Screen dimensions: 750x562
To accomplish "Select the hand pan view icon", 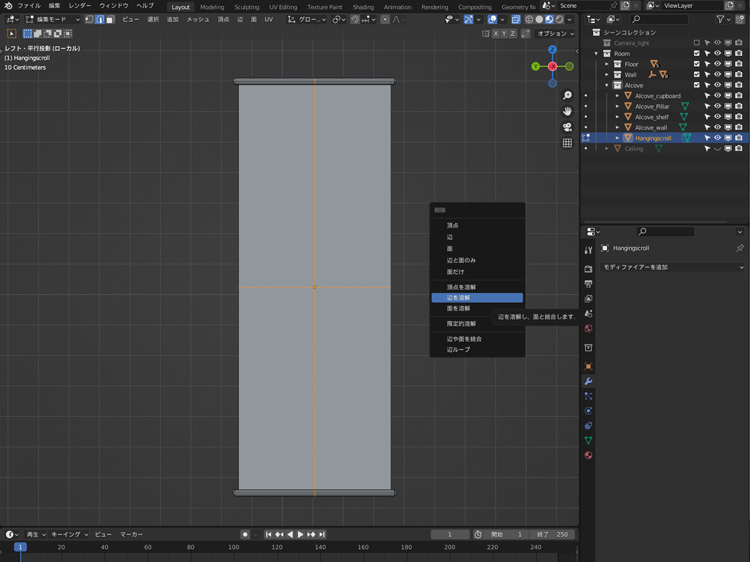I will (x=567, y=111).
